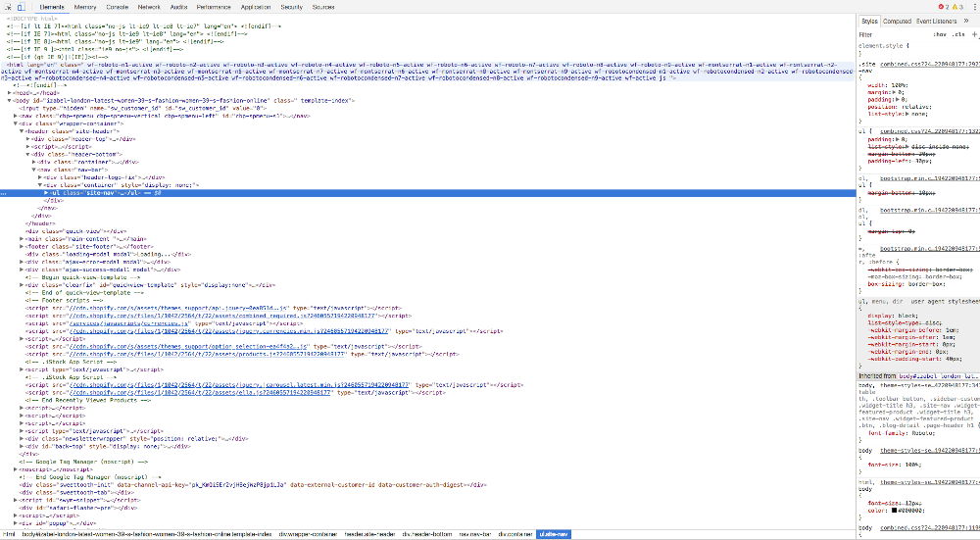Expand the head element node
The height and width of the screenshot is (540, 980).
[x=10, y=92]
